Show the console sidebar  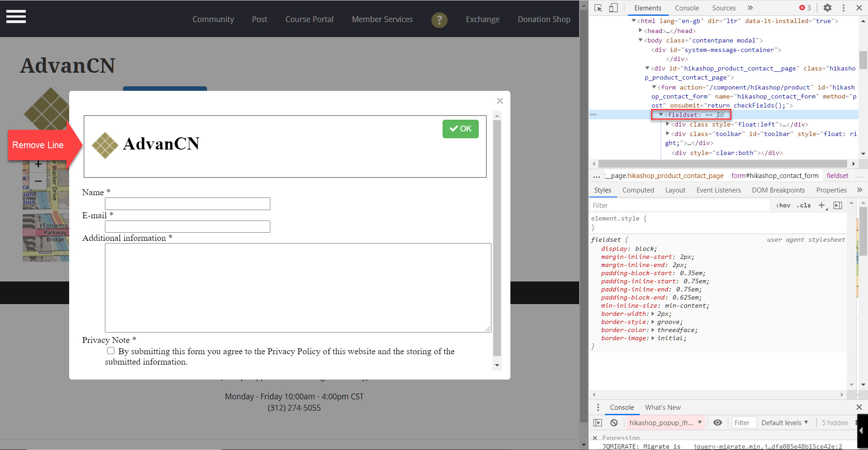598,423
